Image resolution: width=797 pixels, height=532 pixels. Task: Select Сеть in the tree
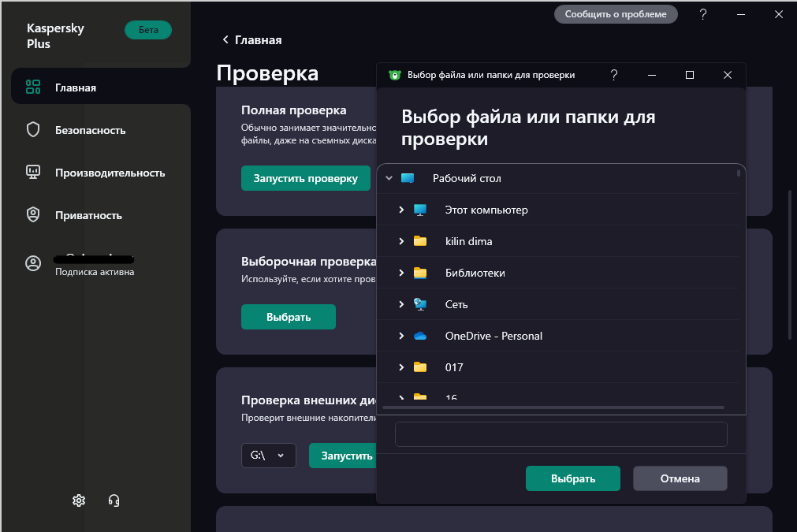point(558,304)
